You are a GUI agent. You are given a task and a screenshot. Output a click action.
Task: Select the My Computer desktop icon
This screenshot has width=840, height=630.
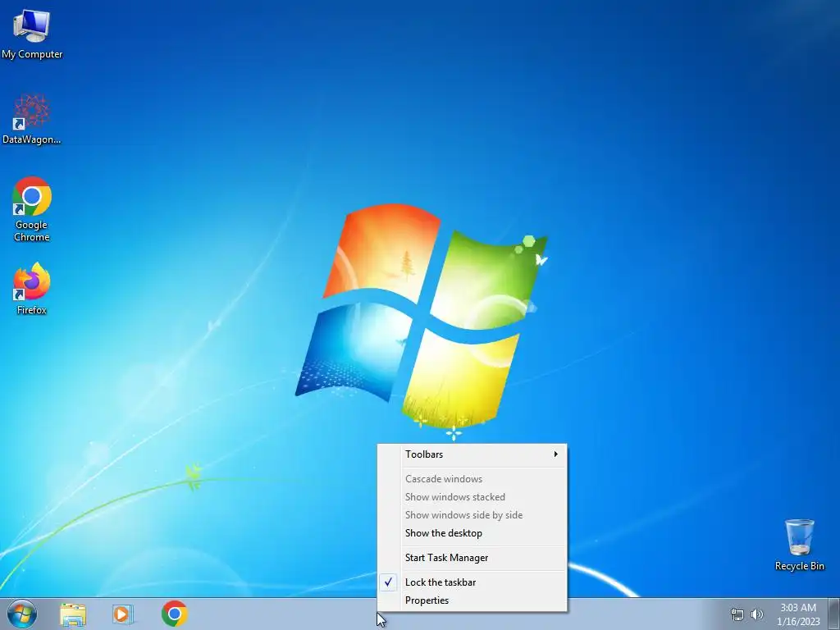tap(32, 34)
